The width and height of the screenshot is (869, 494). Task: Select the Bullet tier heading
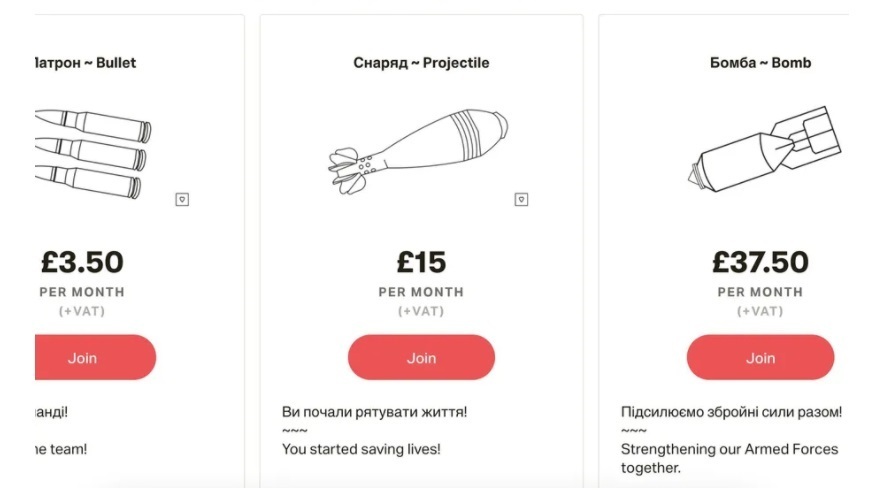84,63
